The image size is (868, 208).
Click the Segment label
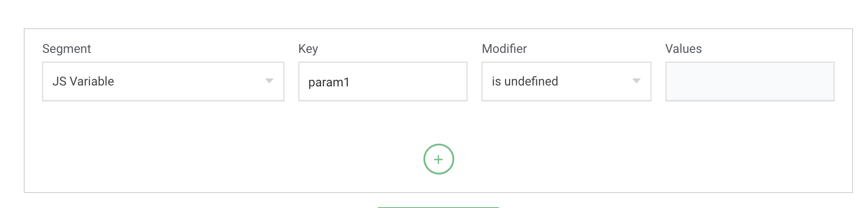[66, 49]
